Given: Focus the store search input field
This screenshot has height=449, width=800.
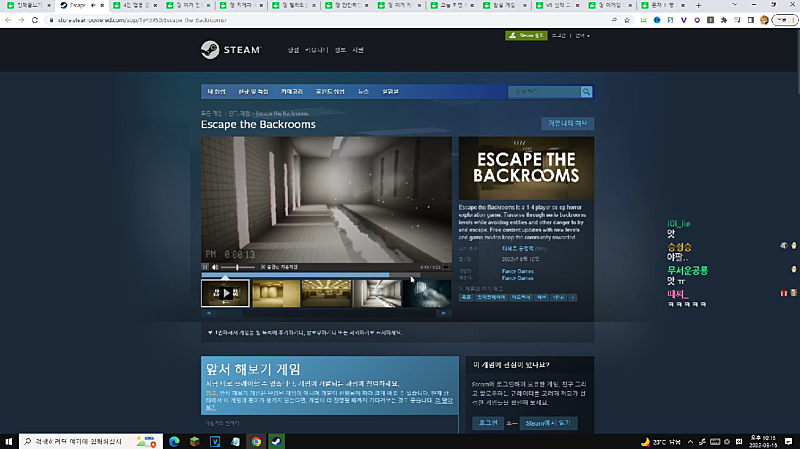Looking at the screenshot, I should [x=544, y=92].
